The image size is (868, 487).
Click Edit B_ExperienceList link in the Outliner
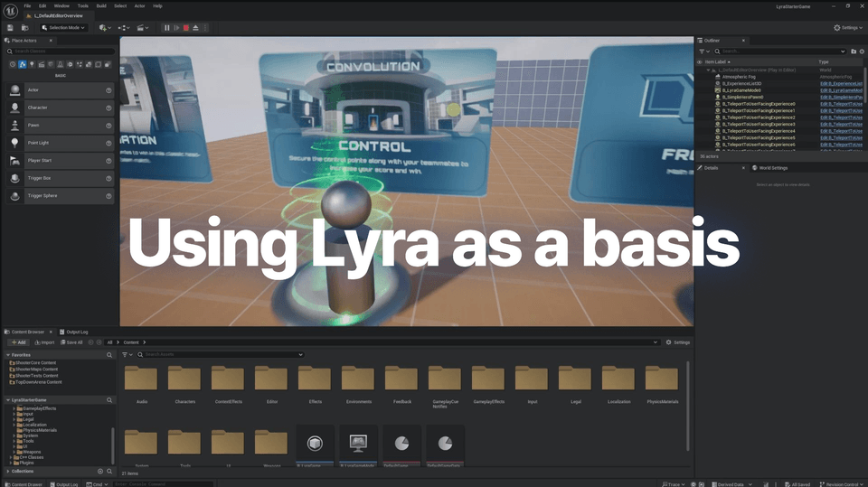(841, 83)
